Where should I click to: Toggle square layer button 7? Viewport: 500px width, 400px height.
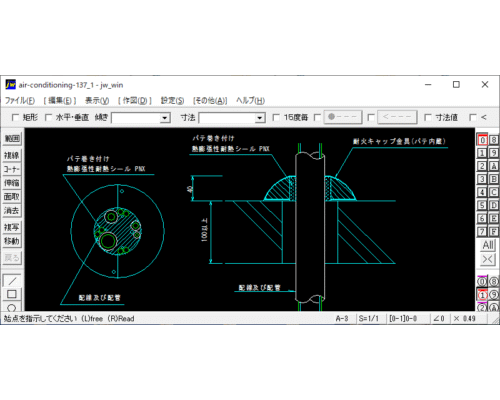(x=482, y=231)
